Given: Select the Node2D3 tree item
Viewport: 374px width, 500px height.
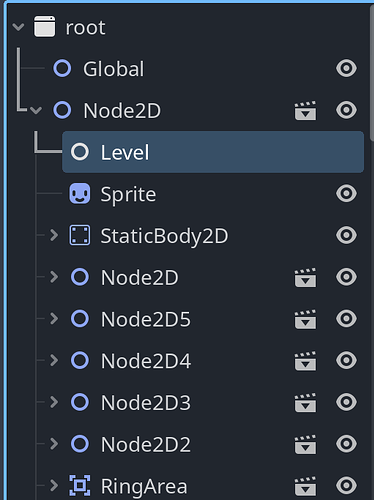Looking at the screenshot, I should coord(146,403).
